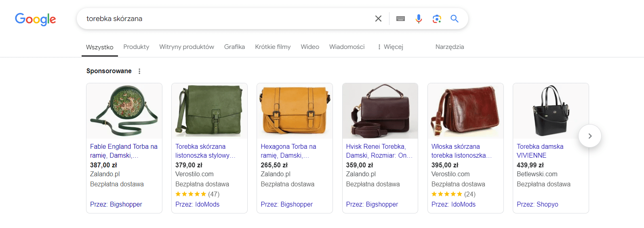Go to the Wideo tab
This screenshot has width=644, height=228.
(x=310, y=47)
